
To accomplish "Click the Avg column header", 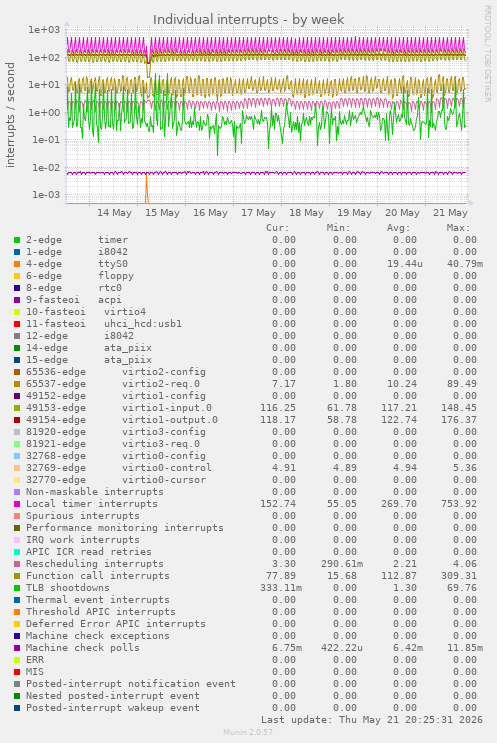I will [x=398, y=228].
